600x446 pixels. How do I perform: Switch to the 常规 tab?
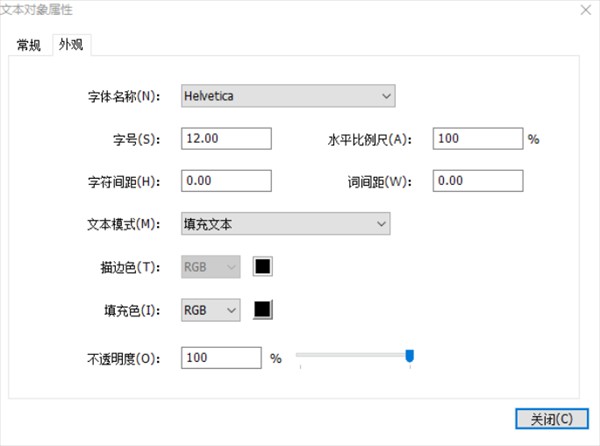tap(29, 45)
